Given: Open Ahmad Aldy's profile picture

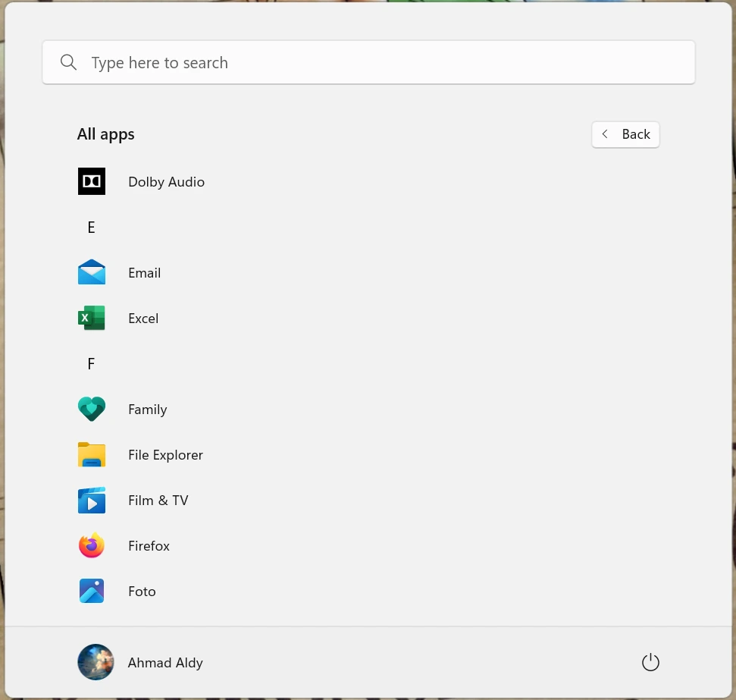Looking at the screenshot, I should (x=96, y=662).
